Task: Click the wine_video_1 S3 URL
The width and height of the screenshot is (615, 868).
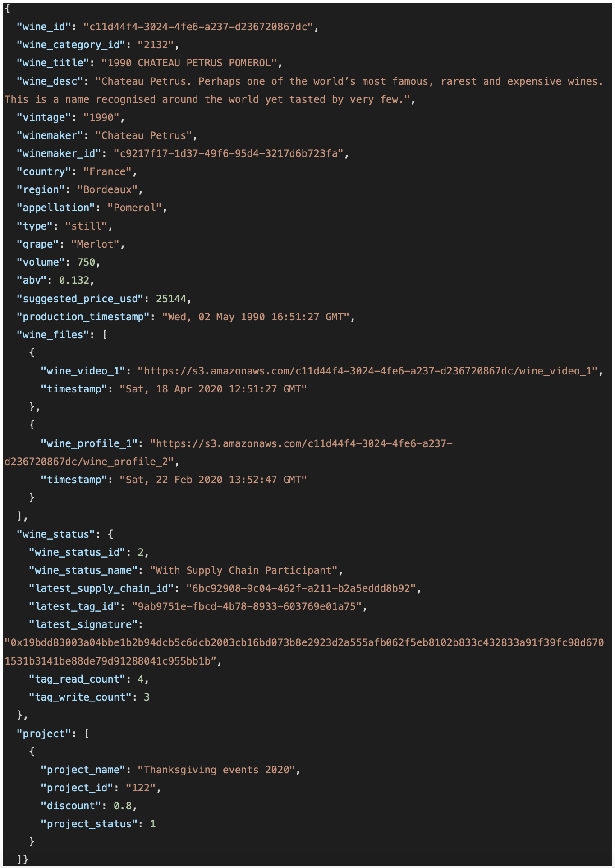Action: [x=370, y=371]
